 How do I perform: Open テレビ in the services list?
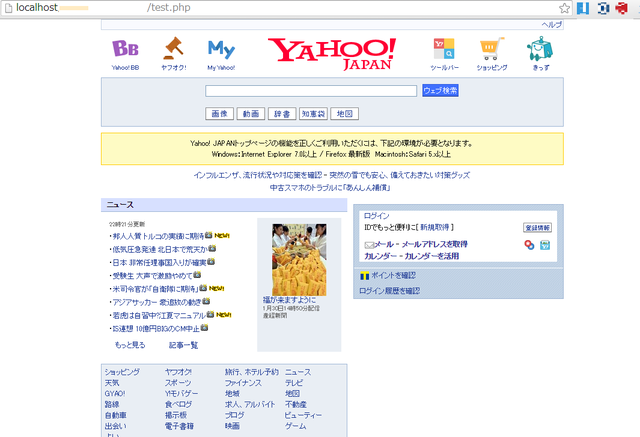point(294,383)
